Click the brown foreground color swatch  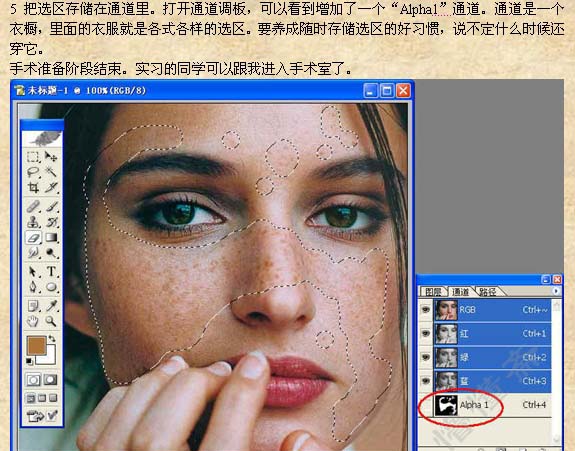click(36, 345)
